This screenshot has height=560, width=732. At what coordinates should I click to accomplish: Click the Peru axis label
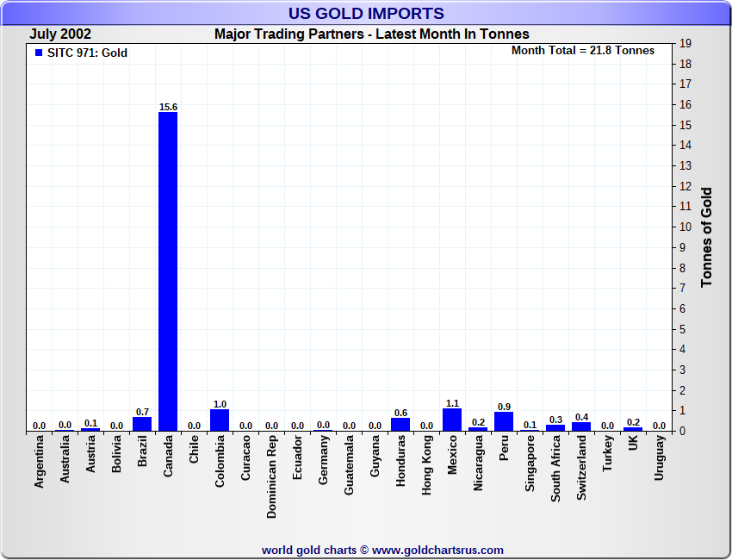[x=504, y=448]
